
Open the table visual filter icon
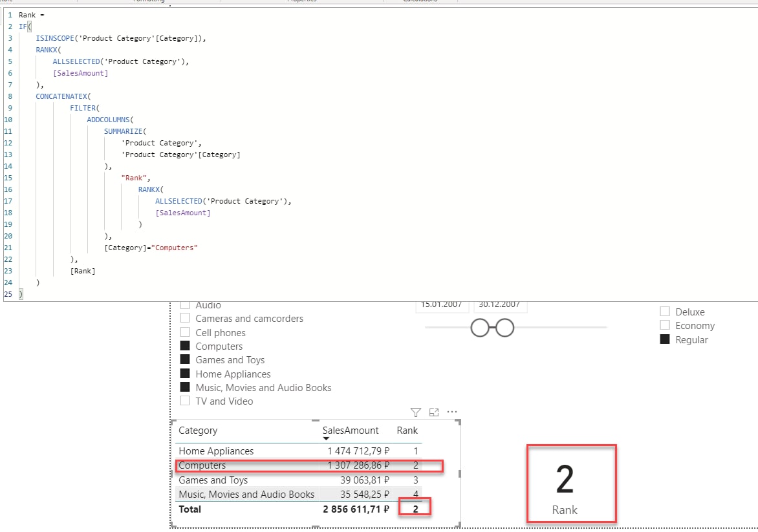[x=415, y=412]
